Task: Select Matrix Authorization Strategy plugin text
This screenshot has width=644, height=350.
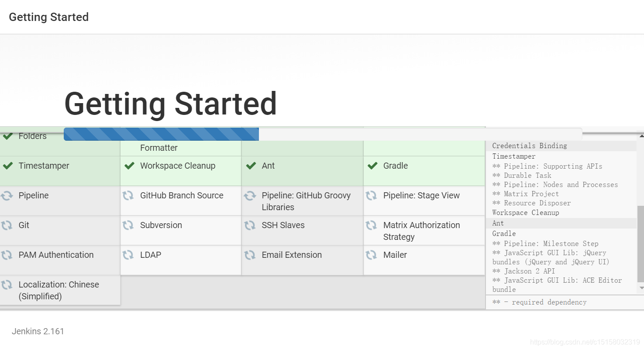Action: [x=422, y=231]
